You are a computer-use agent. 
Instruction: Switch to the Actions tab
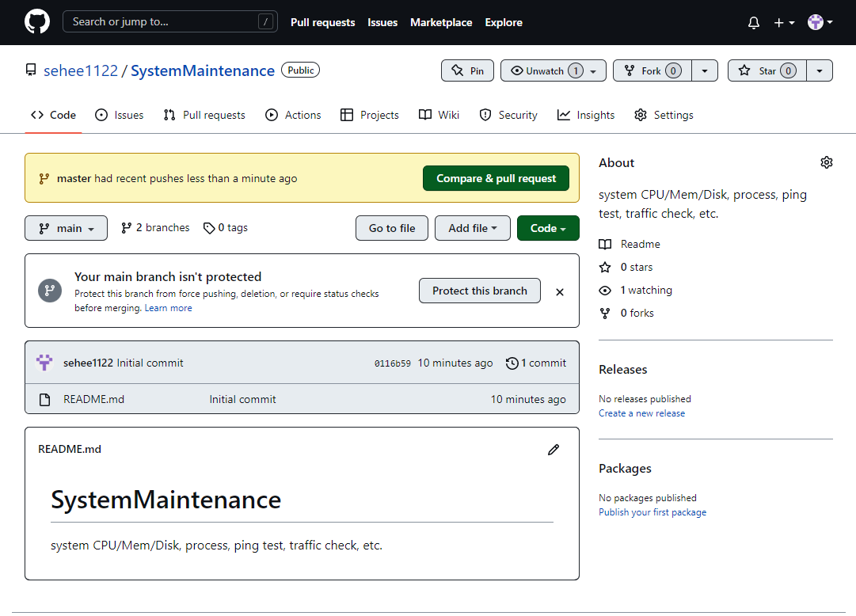coord(293,115)
